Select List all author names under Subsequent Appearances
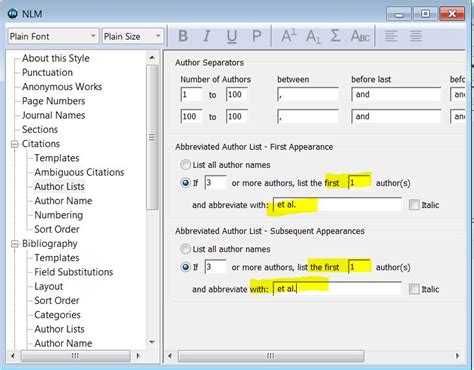The height and width of the screenshot is (370, 474). 185,249
